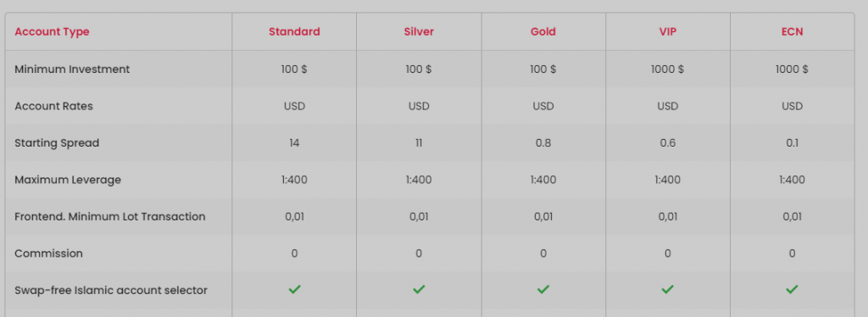Click the Commission row label

click(48, 253)
